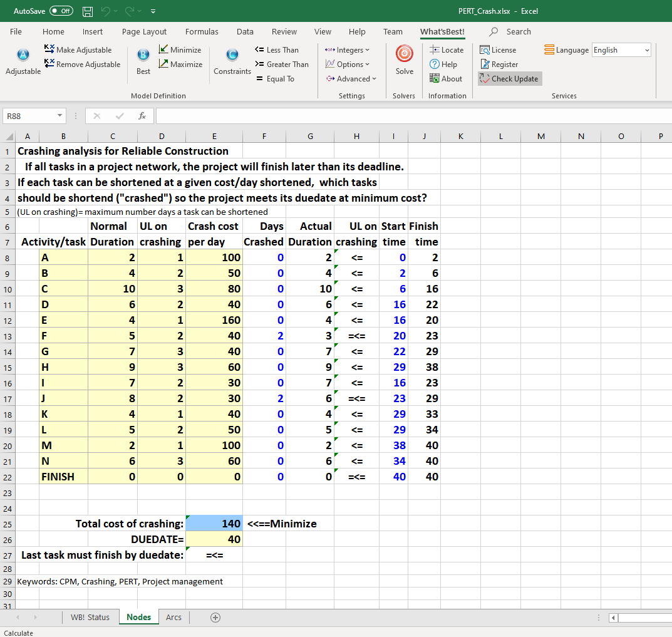Switch to the Arcs sheet tab
The width and height of the screenshot is (672, 637).
click(173, 617)
